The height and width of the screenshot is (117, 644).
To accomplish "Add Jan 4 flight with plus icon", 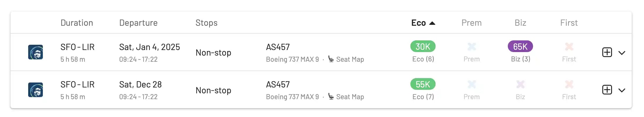I will pyautogui.click(x=607, y=52).
